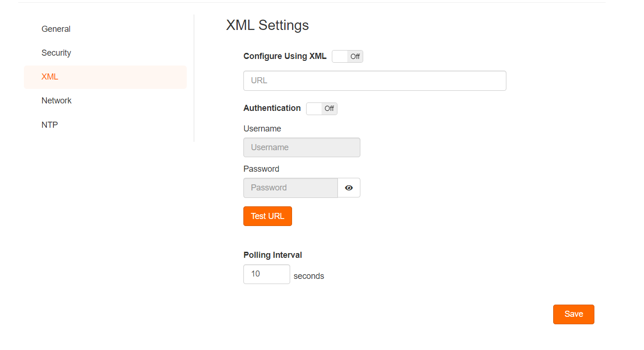This screenshot has height=350, width=644.
Task: Click the XML Settings page title
Action: pyautogui.click(x=268, y=25)
